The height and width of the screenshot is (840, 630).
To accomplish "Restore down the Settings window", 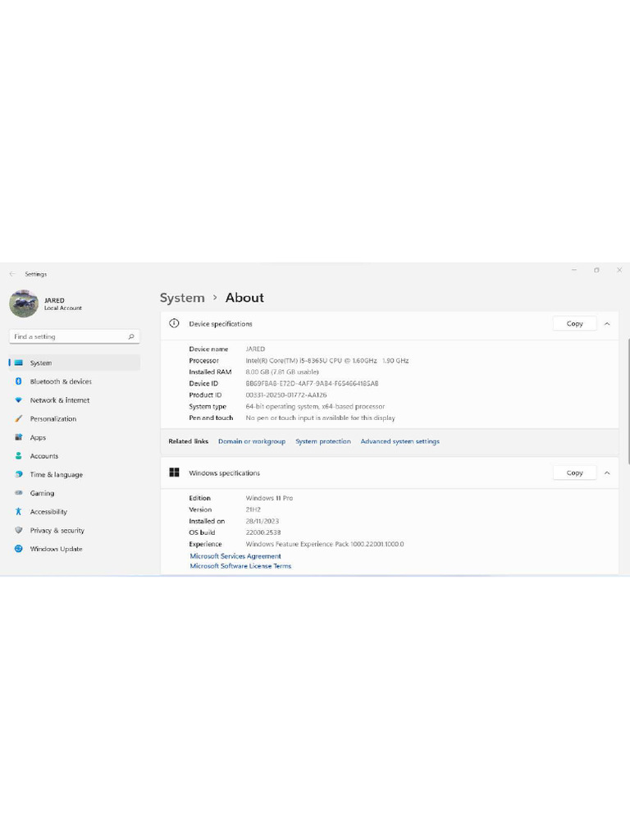I will [x=596, y=270].
